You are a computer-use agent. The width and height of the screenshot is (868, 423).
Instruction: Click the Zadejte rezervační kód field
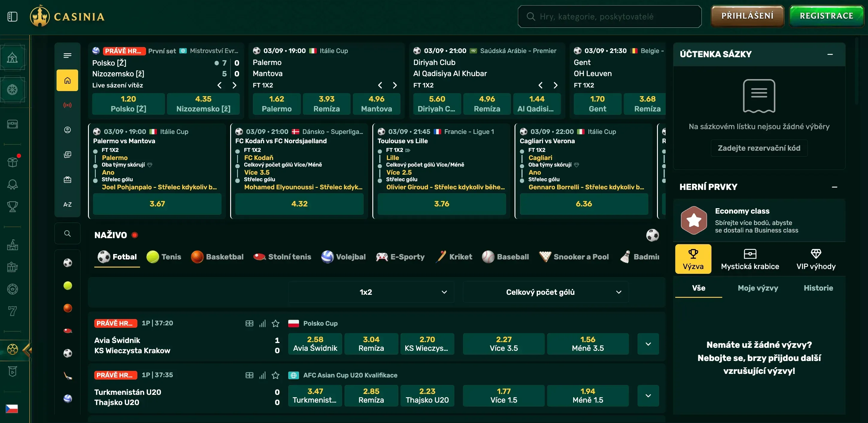tap(759, 148)
